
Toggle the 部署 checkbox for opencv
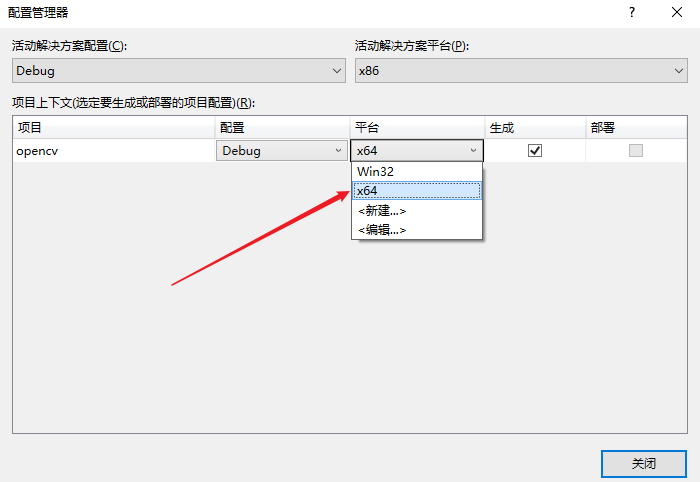(x=636, y=151)
